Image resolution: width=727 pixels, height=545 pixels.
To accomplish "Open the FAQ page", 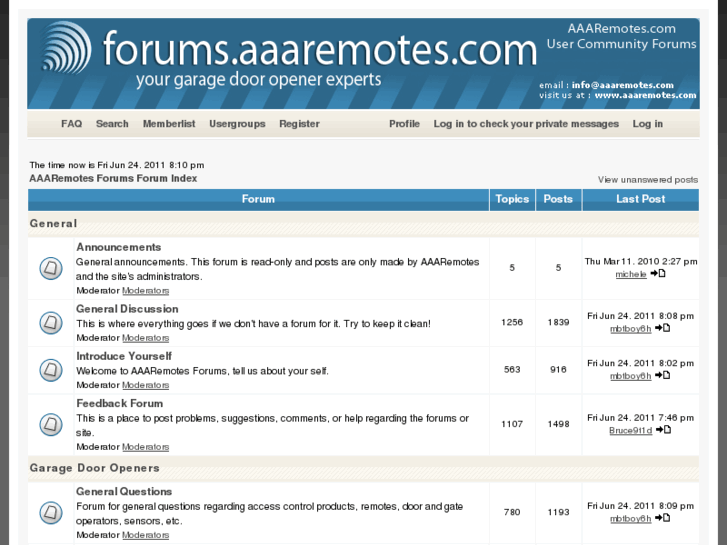I will point(71,124).
